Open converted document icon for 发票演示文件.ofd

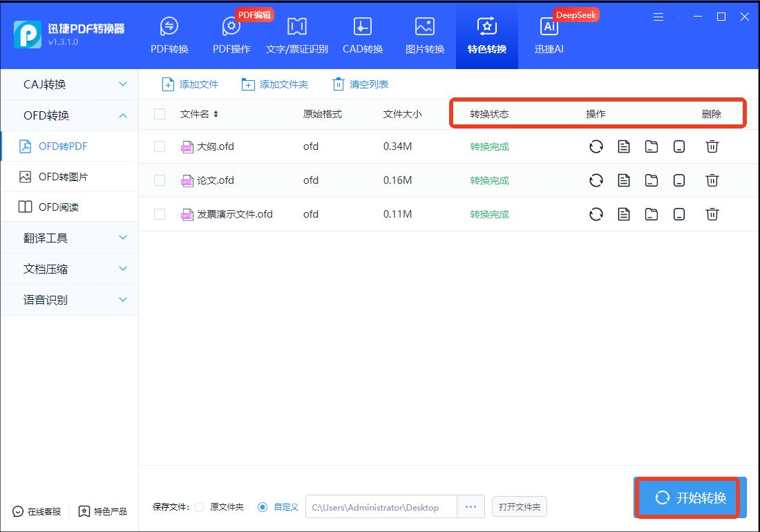(x=624, y=214)
